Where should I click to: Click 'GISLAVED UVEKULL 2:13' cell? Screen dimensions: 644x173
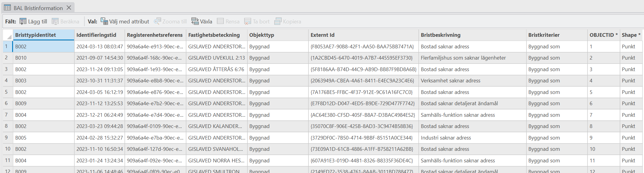tap(216, 58)
